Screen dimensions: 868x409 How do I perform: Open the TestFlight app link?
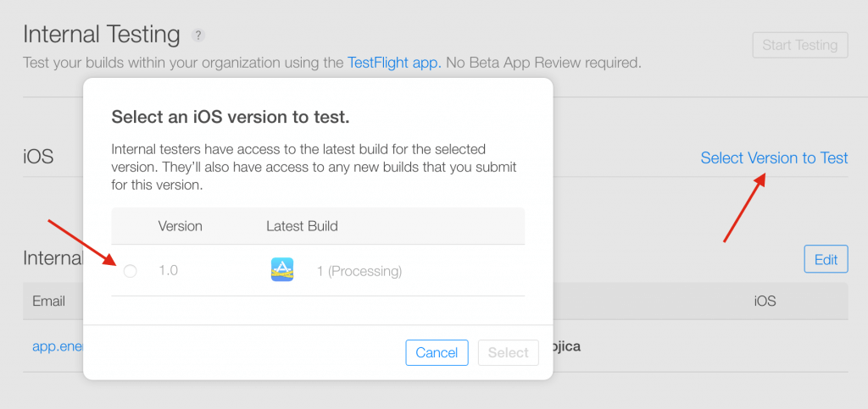[394, 63]
